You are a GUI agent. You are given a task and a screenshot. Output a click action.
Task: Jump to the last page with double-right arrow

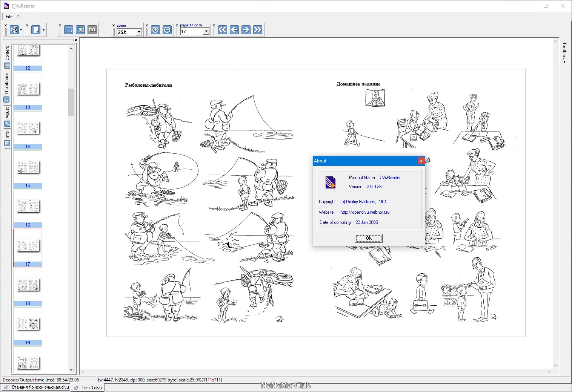click(258, 30)
